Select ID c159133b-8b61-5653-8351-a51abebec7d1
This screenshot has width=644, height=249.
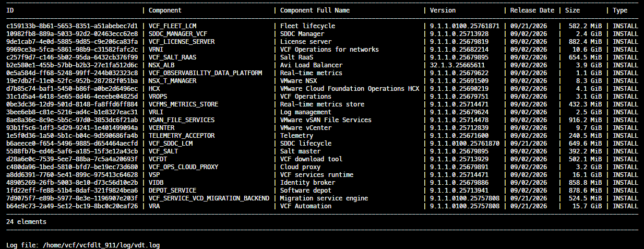click(72, 26)
